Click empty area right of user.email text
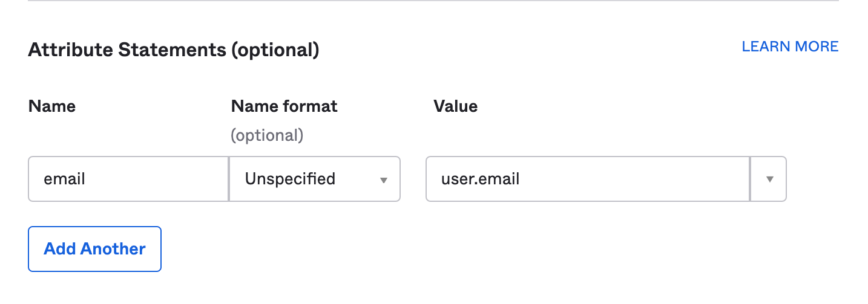The height and width of the screenshot is (304, 868). (636, 179)
